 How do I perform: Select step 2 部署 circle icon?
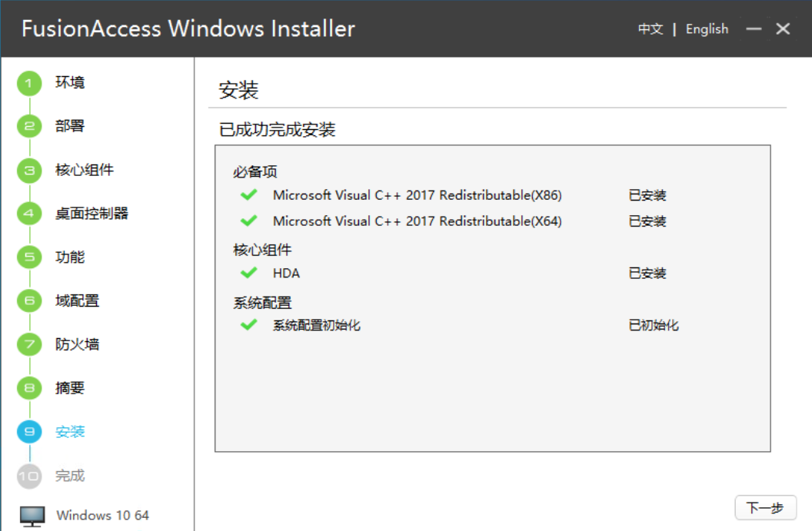pos(29,126)
